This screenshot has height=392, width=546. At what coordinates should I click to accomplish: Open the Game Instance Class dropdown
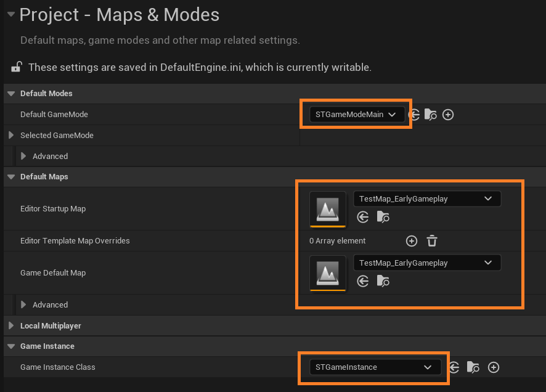pyautogui.click(x=375, y=367)
